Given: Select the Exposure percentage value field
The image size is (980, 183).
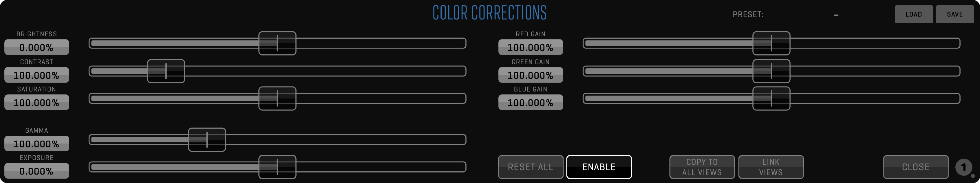Looking at the screenshot, I should pos(36,171).
